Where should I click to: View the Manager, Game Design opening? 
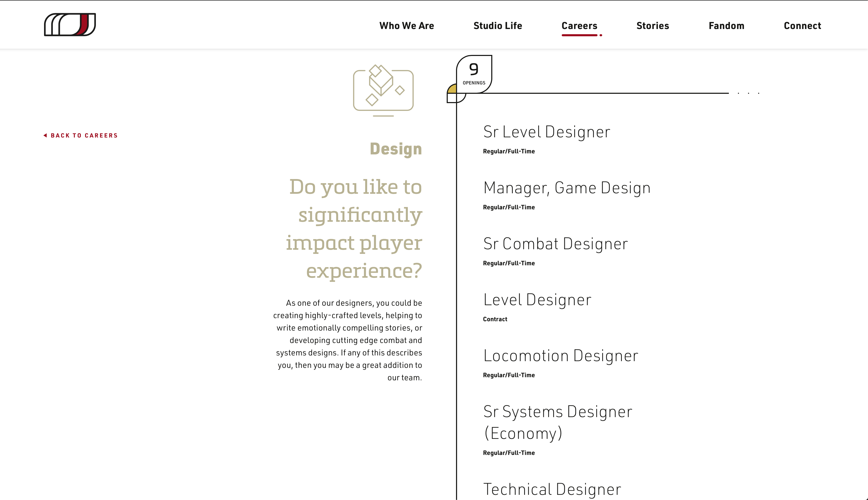point(567,188)
